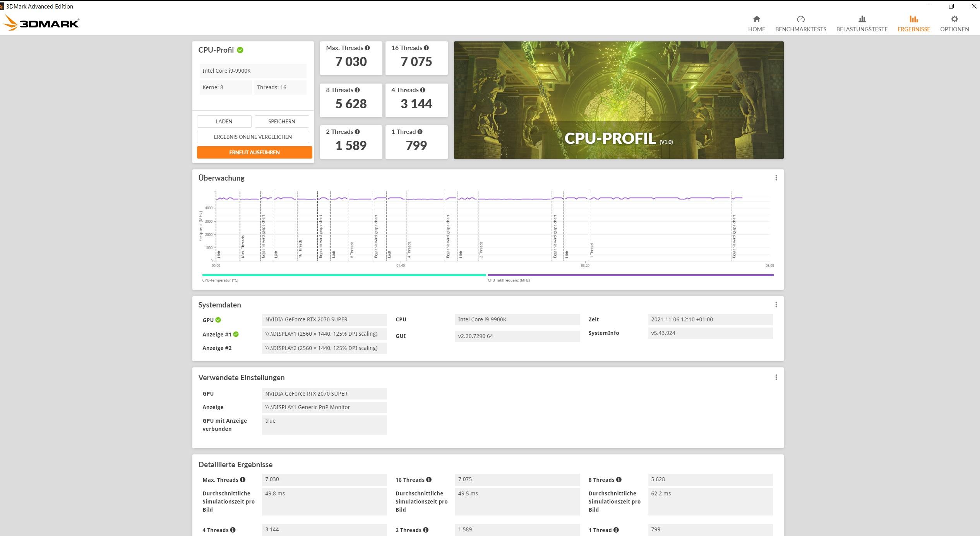Click the '3 144' 4 Threads score
The image size is (980, 536).
click(416, 104)
